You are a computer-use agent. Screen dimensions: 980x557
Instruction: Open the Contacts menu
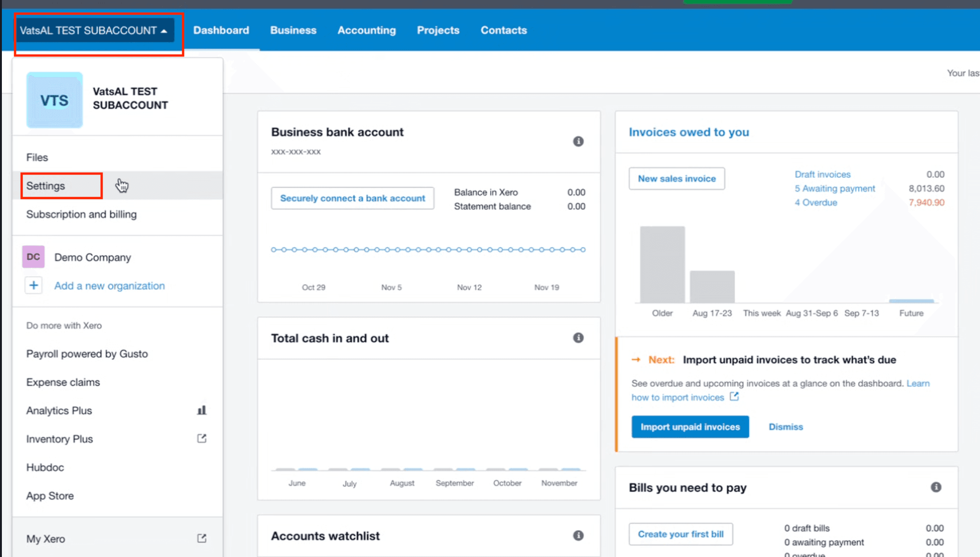coord(504,30)
